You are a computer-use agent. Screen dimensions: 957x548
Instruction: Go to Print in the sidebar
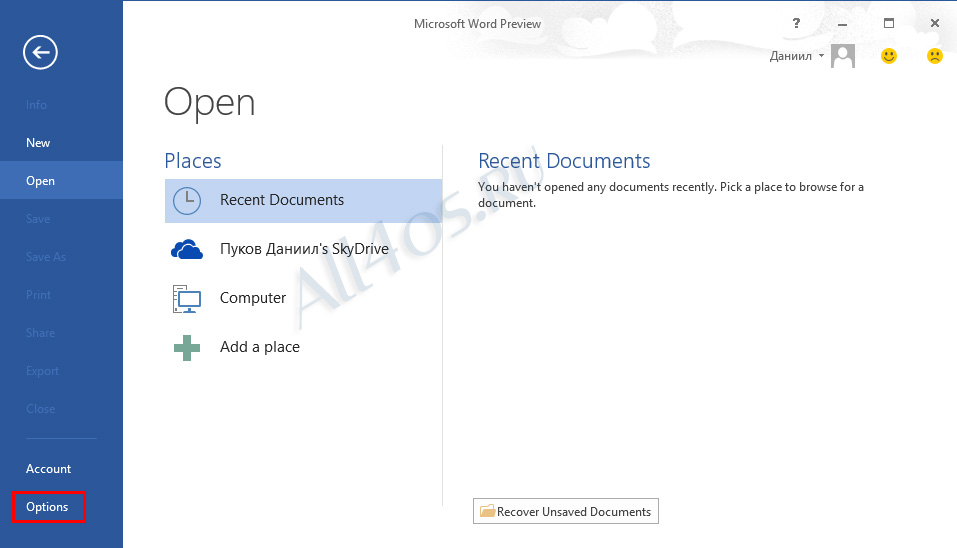pos(61,295)
